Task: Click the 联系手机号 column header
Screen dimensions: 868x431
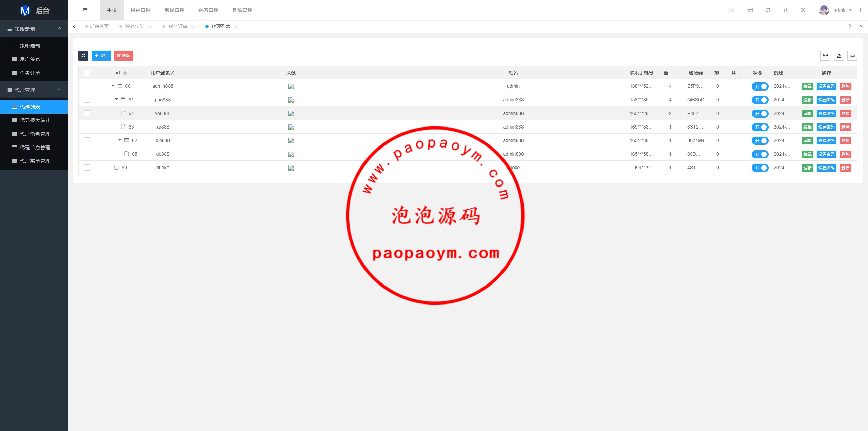Action: click(641, 73)
